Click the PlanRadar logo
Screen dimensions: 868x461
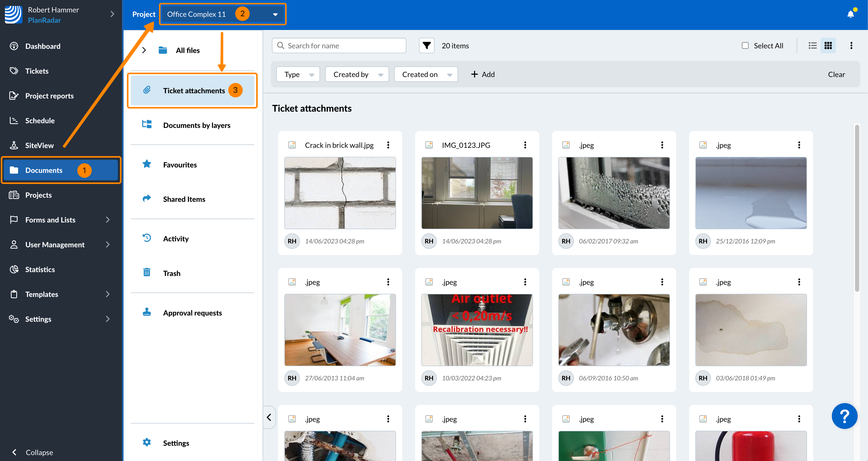[x=13, y=14]
